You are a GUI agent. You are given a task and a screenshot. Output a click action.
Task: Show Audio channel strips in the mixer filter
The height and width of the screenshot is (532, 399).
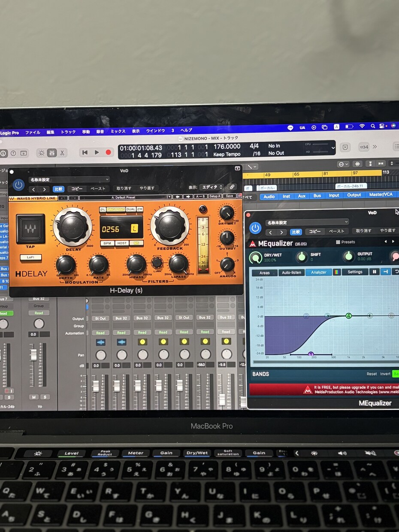click(269, 196)
